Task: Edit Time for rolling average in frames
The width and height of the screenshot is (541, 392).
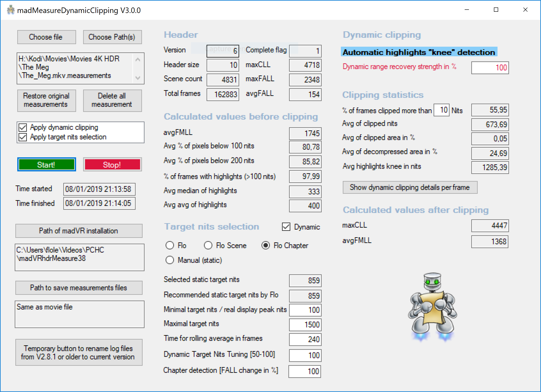Action: [x=305, y=339]
